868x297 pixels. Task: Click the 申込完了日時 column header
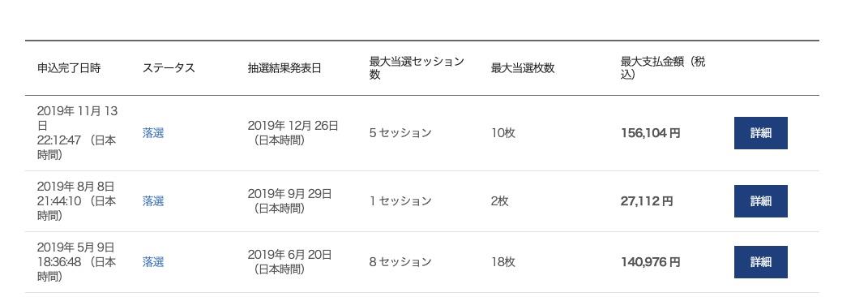click(x=69, y=68)
